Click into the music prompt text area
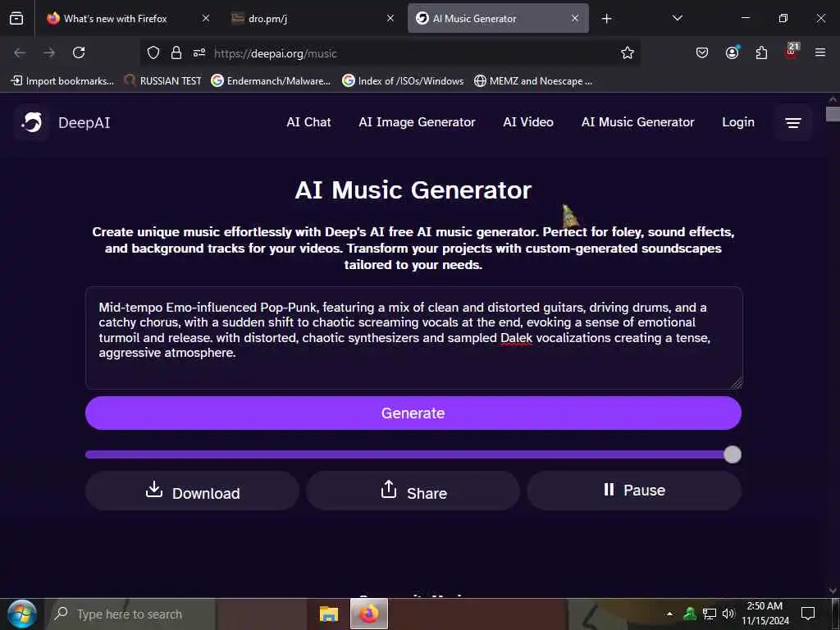The height and width of the screenshot is (630, 840). (414, 338)
